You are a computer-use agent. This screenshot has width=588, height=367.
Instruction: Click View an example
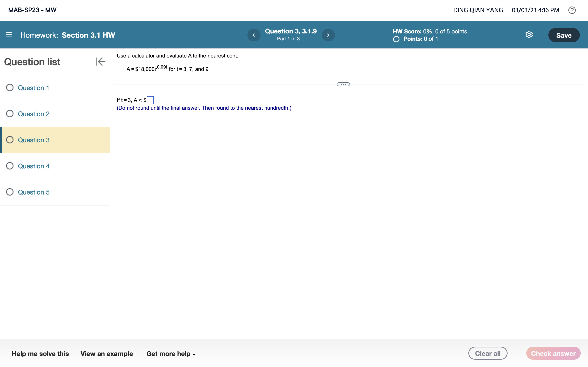[x=107, y=354]
